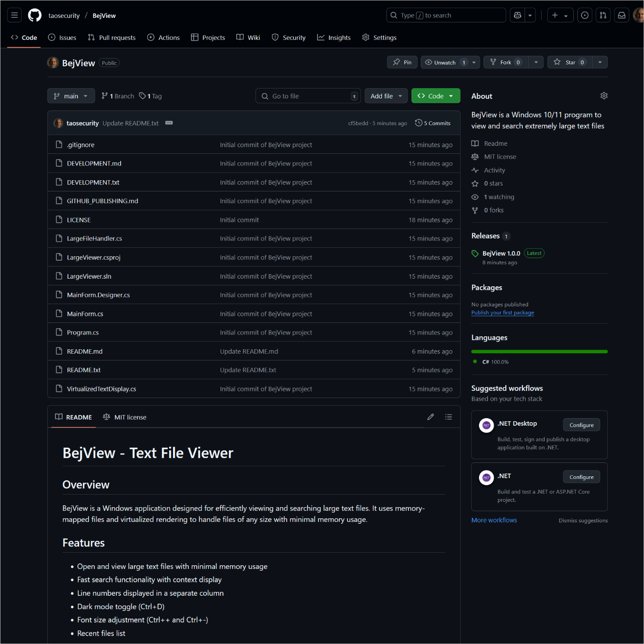
Task: Open the 1 Tag link
Action: coord(150,96)
